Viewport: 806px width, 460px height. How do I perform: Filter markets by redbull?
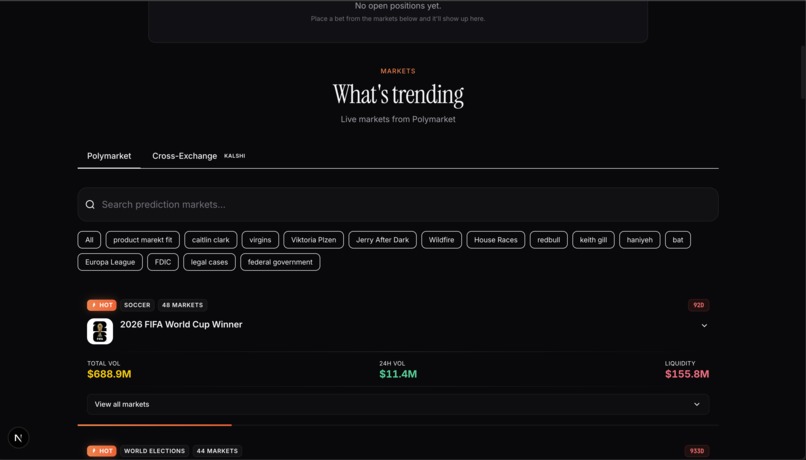[x=548, y=240]
